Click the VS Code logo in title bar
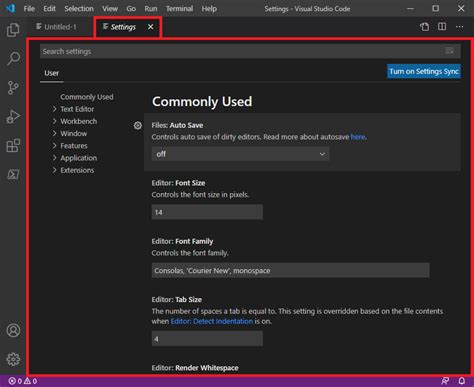Viewport: 474px width, 387px height. [x=10, y=8]
